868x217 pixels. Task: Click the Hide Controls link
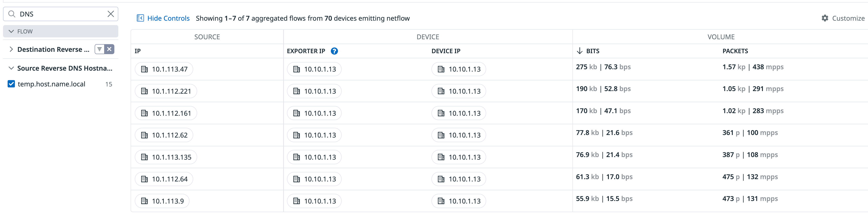[x=168, y=18]
